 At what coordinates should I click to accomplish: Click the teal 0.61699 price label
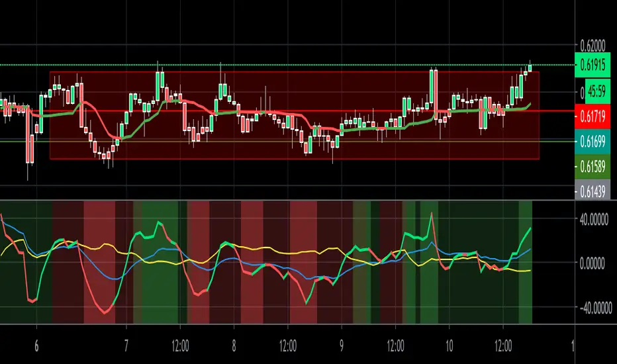(x=593, y=141)
